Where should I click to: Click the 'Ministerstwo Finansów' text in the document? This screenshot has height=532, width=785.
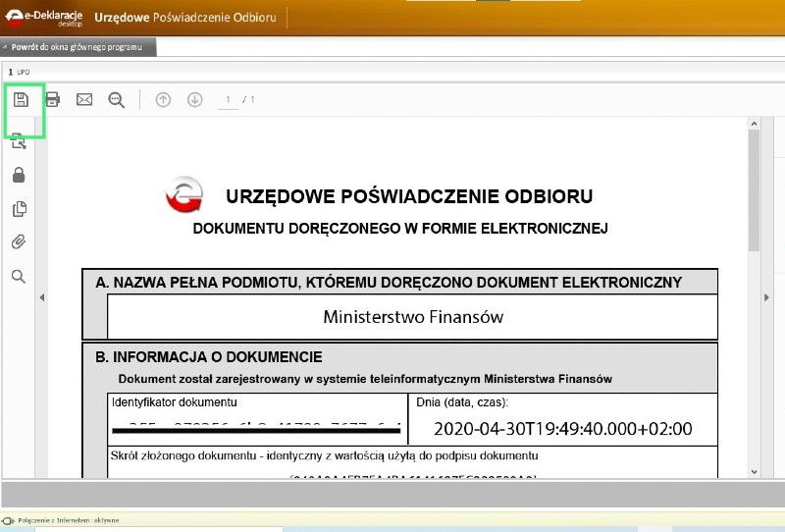413,317
